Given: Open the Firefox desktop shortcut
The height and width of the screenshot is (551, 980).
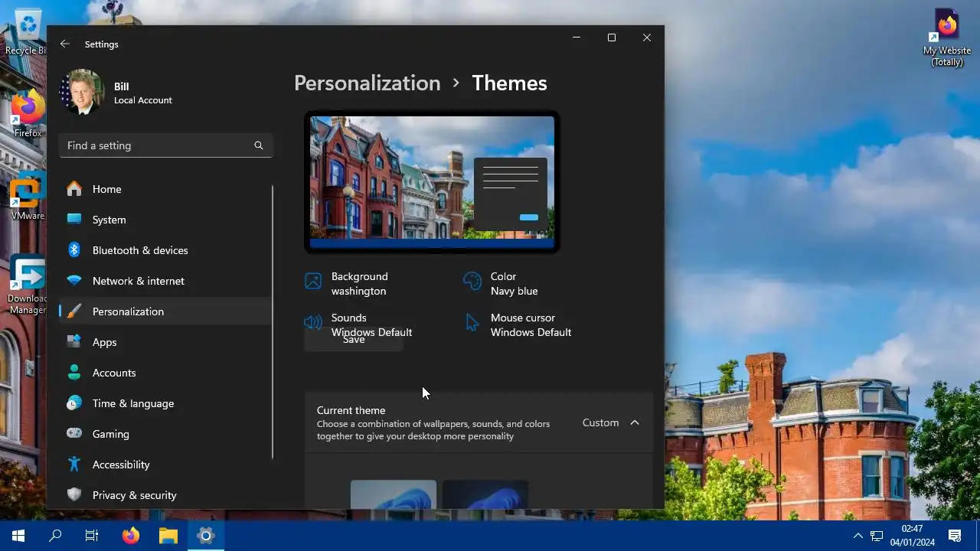Looking at the screenshot, I should [x=28, y=115].
